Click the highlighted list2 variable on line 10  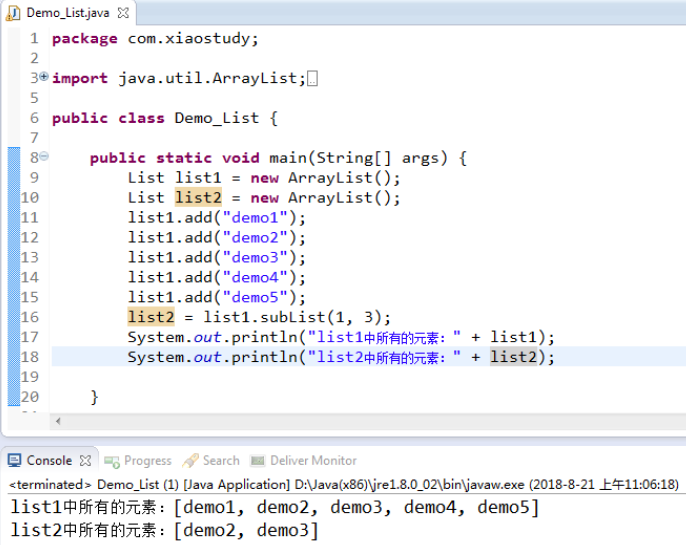point(197,198)
